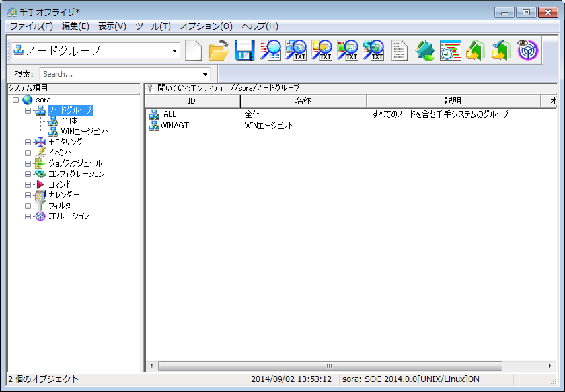The image size is (565, 392).
Task: Click the Search input field
Action: point(120,75)
